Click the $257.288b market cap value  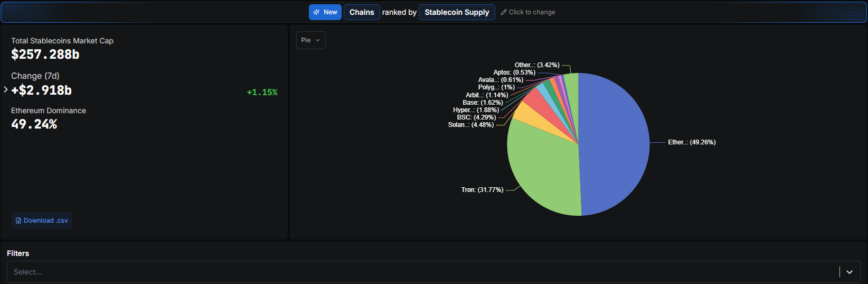45,54
